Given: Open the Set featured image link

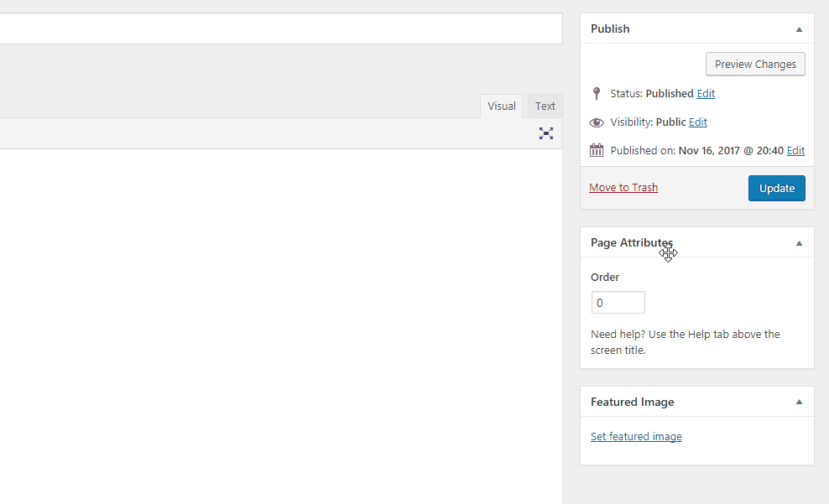Looking at the screenshot, I should (x=636, y=437).
